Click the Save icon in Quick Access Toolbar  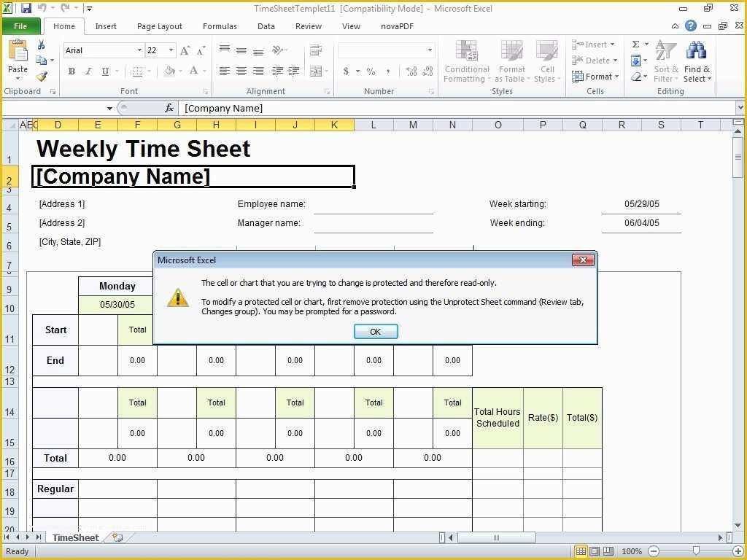26,8
